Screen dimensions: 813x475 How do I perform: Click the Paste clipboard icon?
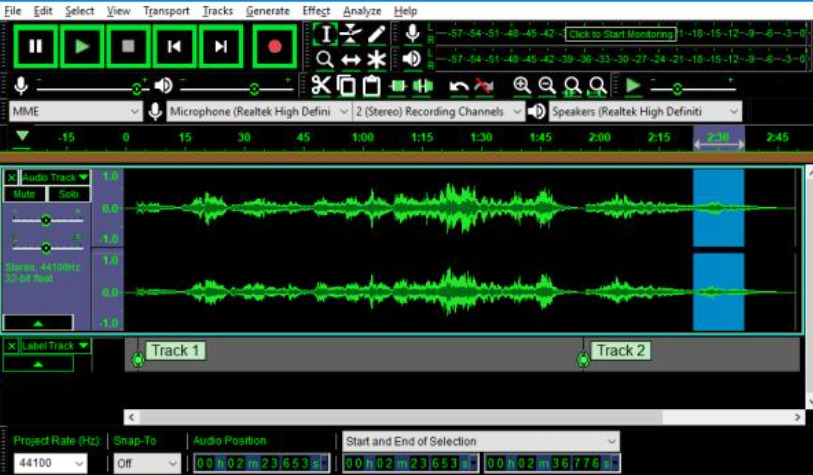tap(371, 86)
